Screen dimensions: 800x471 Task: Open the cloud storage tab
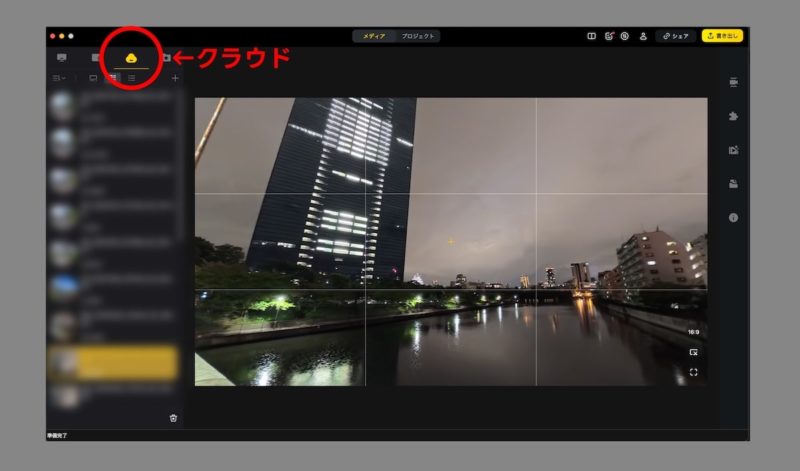pyautogui.click(x=130, y=58)
